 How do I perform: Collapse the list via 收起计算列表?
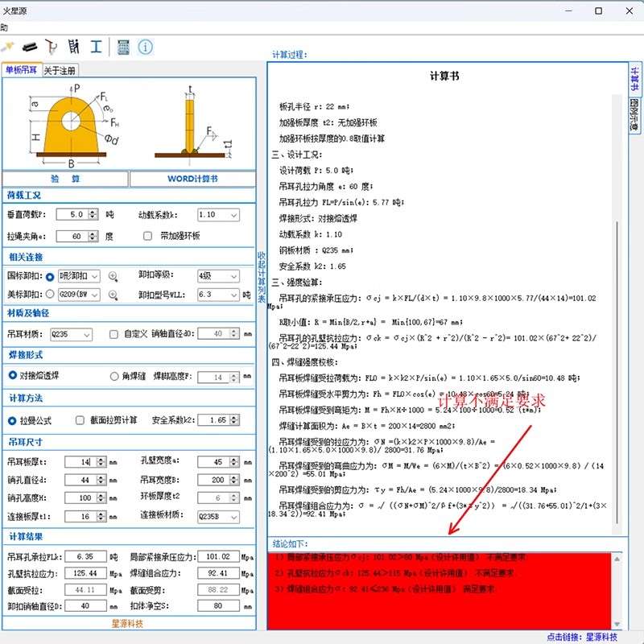coord(261,278)
